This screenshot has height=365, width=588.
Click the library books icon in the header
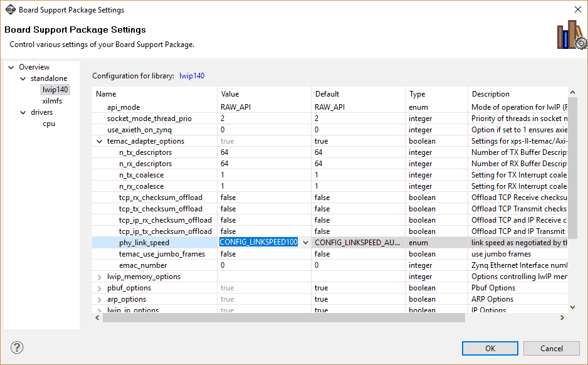[570, 34]
